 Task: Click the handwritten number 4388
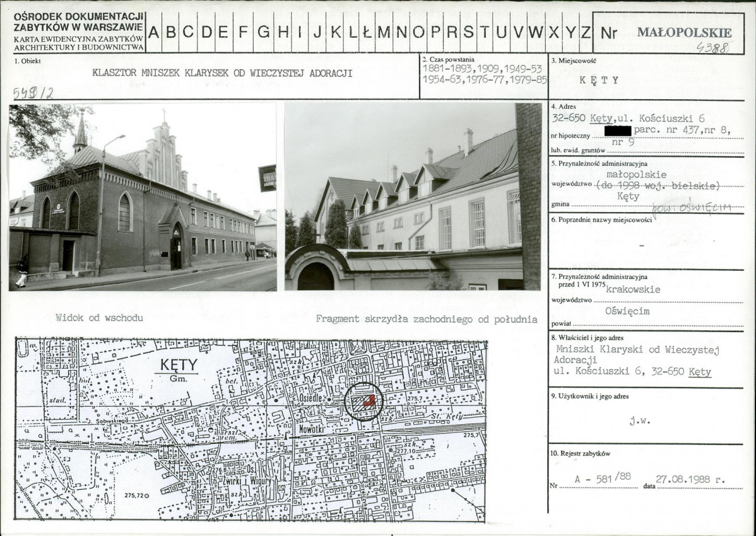click(x=714, y=48)
